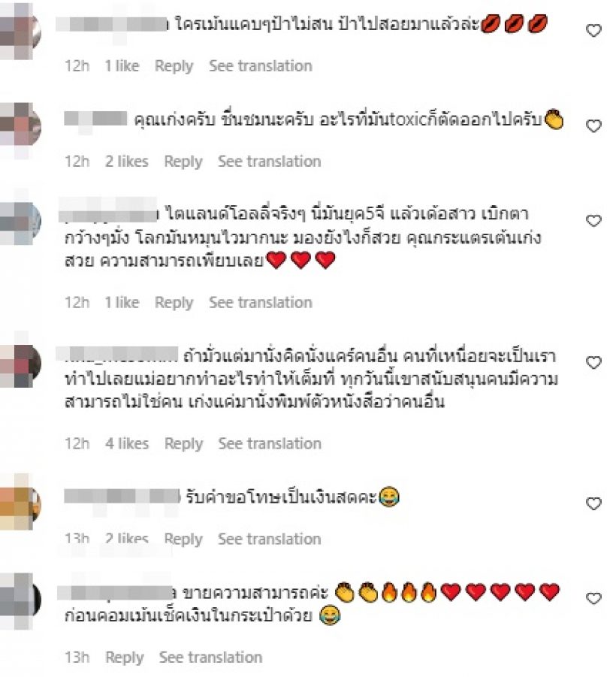This screenshot has width=616, height=677.
Task: Like the comment with three lips emojis
Action: click(593, 30)
